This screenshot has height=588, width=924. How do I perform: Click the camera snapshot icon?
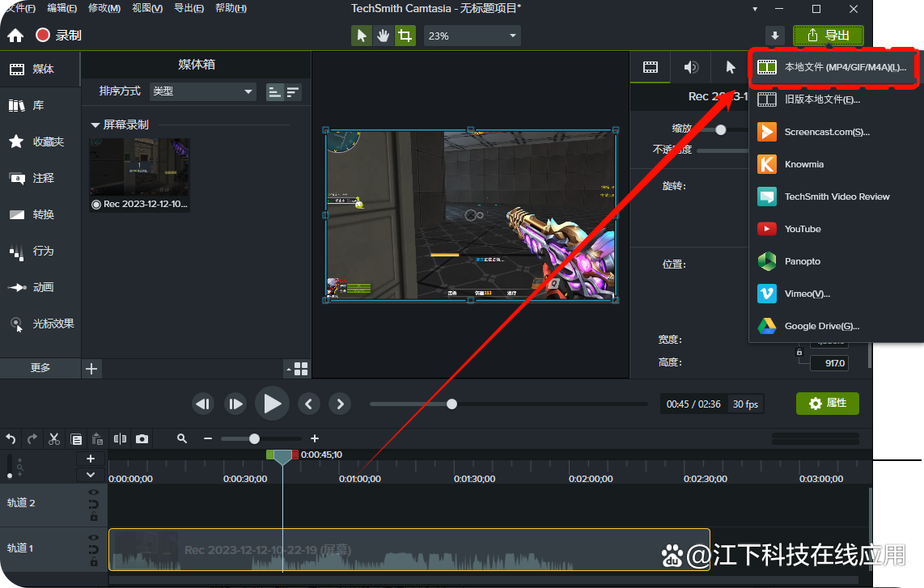[x=142, y=439]
